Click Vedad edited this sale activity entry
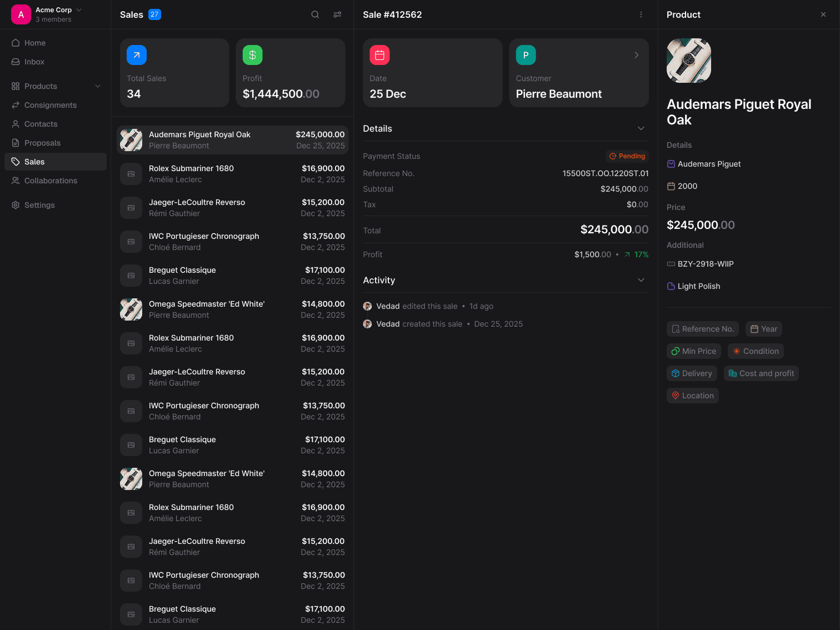This screenshot has width=840, height=630. [x=428, y=306]
